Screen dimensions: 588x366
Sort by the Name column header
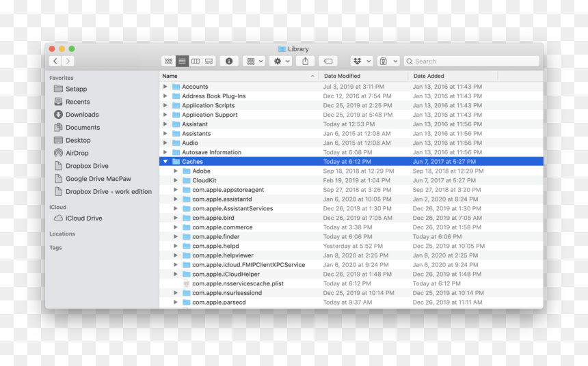239,76
